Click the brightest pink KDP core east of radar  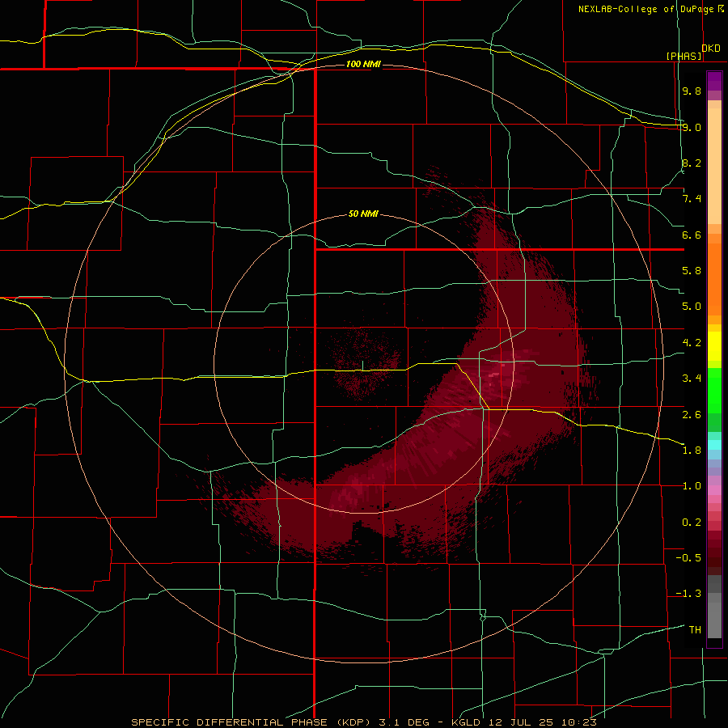(495, 375)
